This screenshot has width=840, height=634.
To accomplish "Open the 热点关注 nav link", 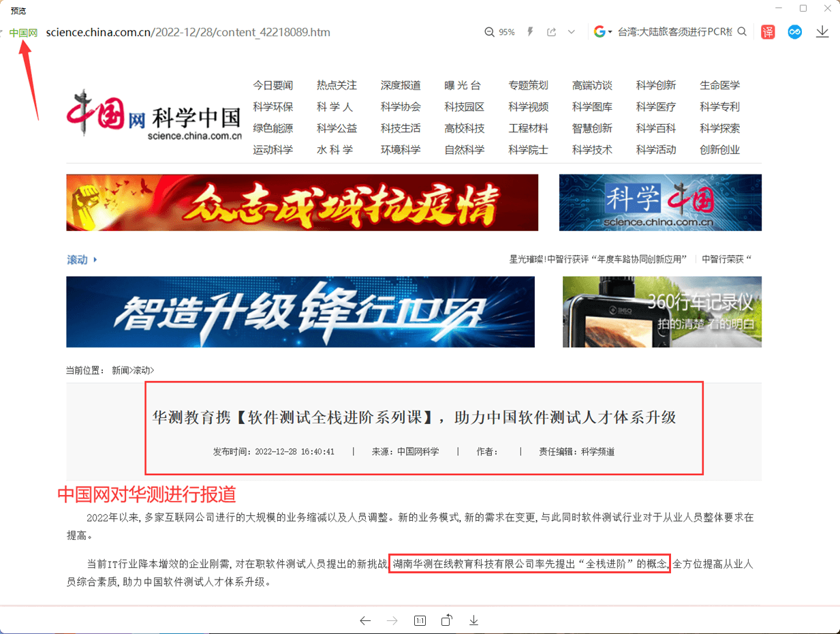I will (x=337, y=85).
